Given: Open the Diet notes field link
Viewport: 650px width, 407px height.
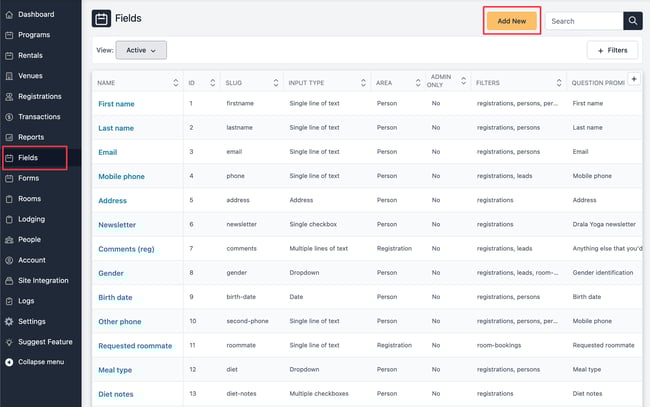Looking at the screenshot, I should (116, 394).
